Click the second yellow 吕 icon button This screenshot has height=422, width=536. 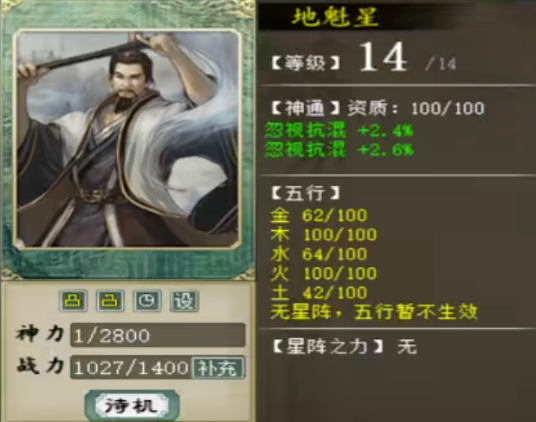click(x=110, y=301)
